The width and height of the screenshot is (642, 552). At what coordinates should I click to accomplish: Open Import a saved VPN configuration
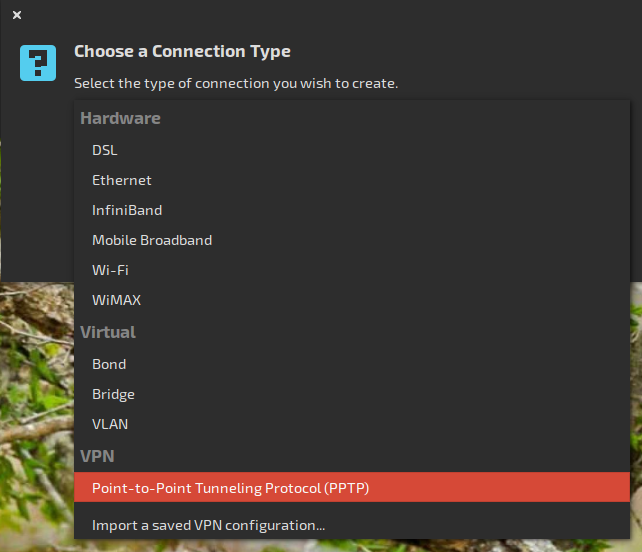tap(208, 524)
